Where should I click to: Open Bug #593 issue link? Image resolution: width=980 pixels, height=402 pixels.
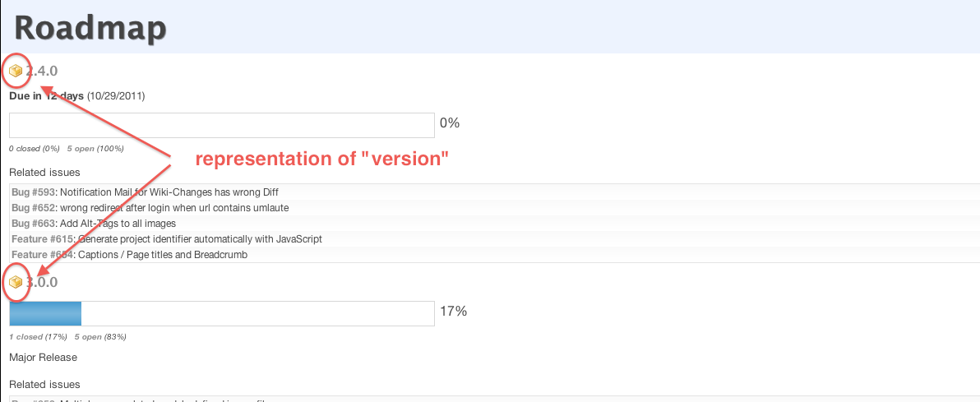[34, 192]
